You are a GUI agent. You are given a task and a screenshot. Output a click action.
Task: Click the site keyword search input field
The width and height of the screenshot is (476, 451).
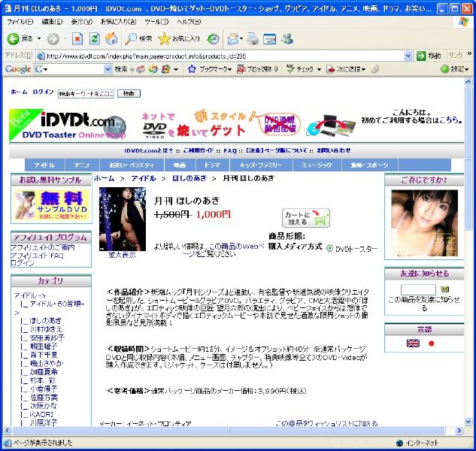click(86, 94)
